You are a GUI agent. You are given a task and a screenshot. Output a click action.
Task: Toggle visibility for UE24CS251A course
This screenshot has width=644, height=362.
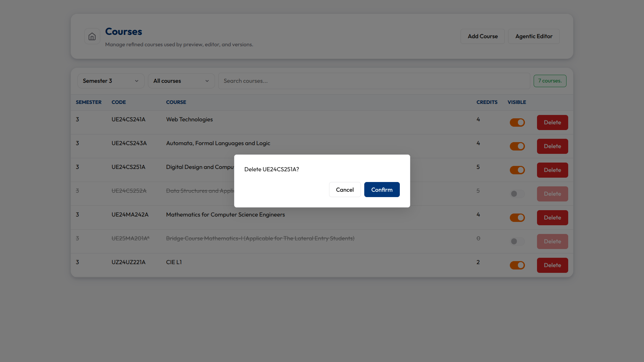tap(517, 170)
